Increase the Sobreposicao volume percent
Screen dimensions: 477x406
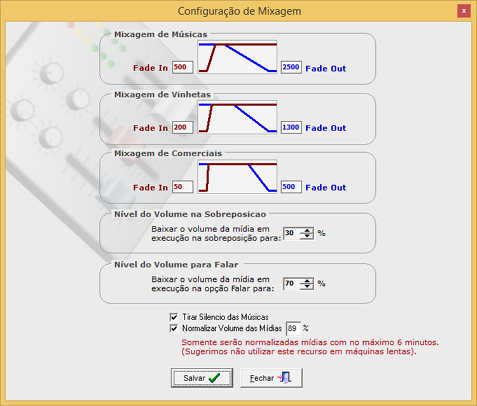point(307,230)
